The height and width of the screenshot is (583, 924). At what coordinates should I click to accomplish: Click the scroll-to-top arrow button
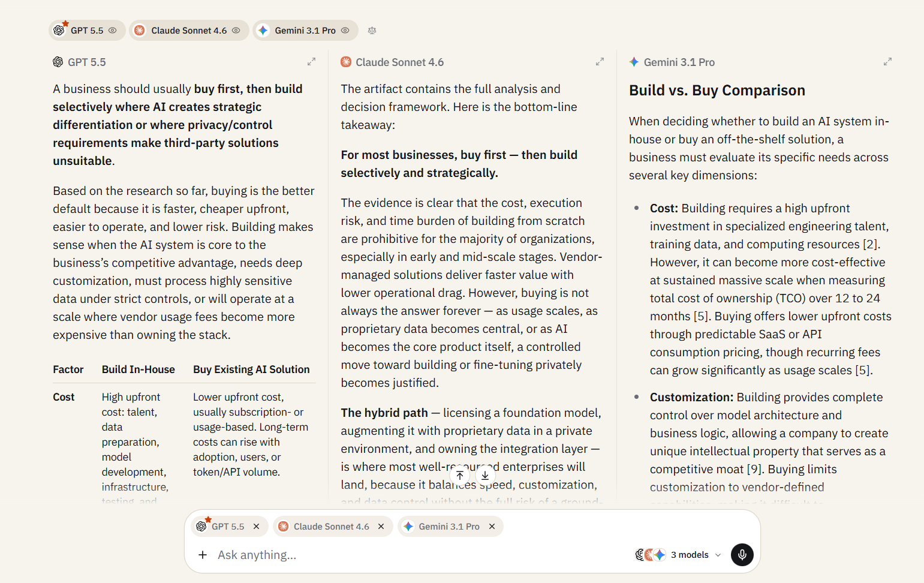(460, 476)
